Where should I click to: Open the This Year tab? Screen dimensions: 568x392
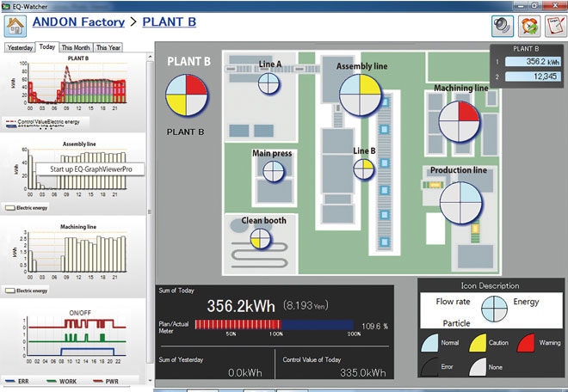[x=109, y=48]
